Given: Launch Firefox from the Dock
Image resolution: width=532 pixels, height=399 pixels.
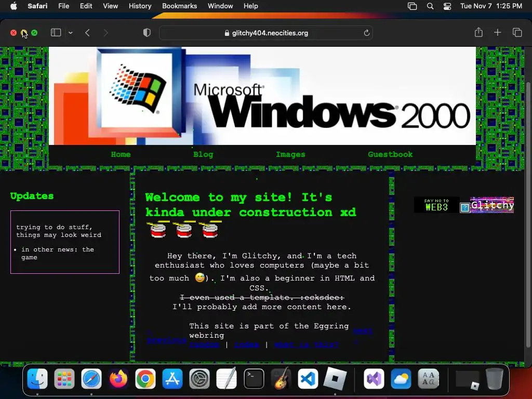Looking at the screenshot, I should click(118, 379).
